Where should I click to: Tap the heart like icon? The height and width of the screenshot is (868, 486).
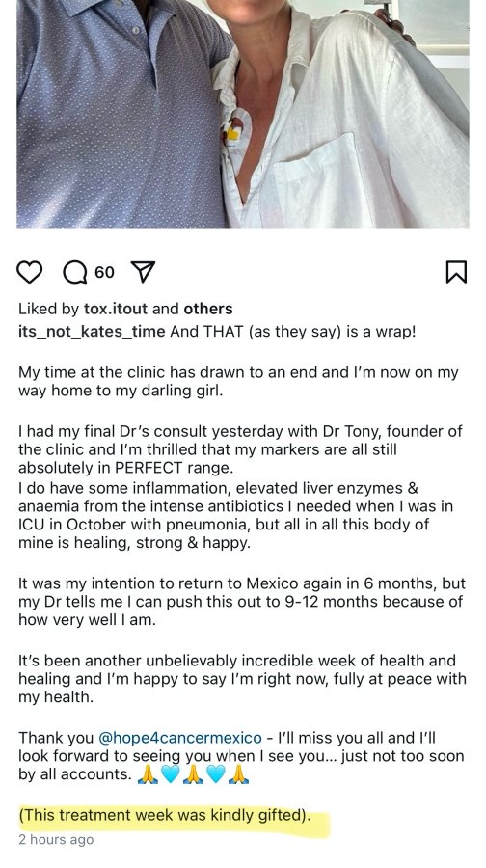pos(29,272)
